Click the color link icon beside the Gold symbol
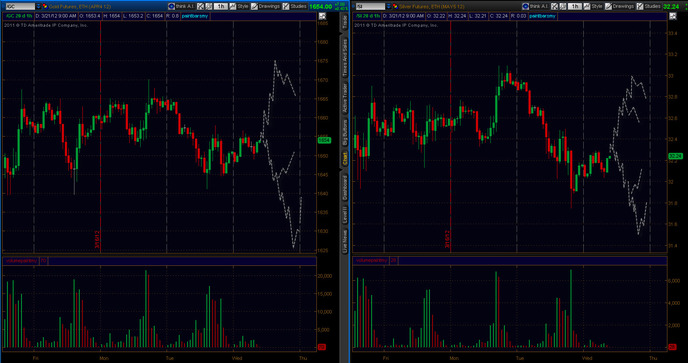This screenshot has width=688, height=363. pos(45,6)
